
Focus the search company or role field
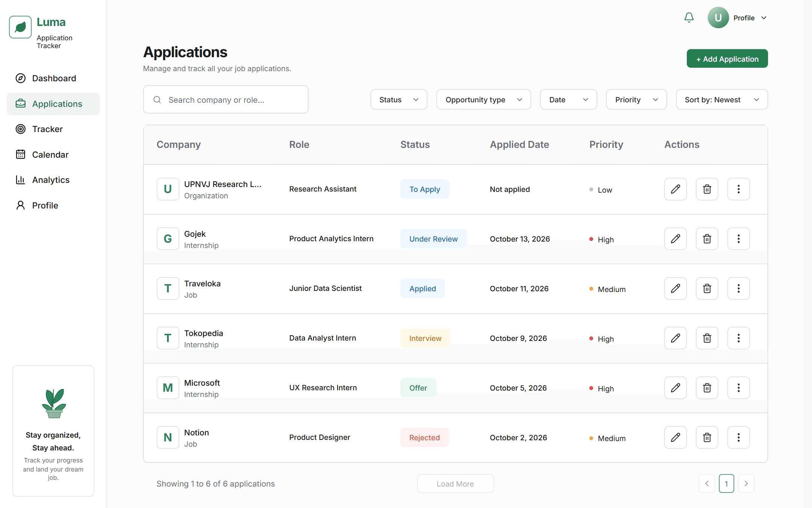[226, 100]
